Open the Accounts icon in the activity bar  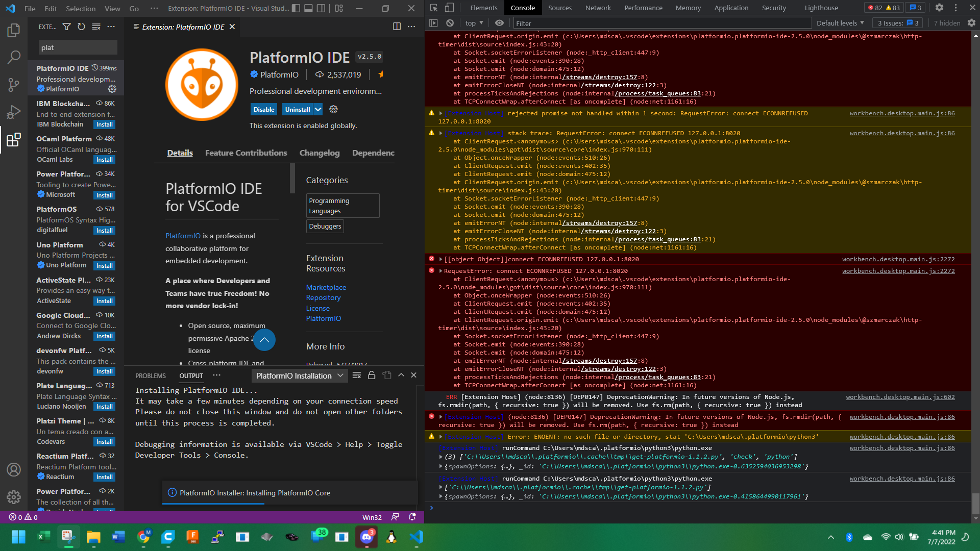pos(14,469)
